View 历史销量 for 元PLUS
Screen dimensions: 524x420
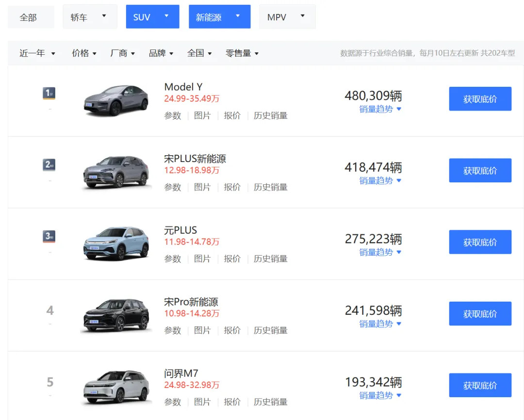[270, 258]
